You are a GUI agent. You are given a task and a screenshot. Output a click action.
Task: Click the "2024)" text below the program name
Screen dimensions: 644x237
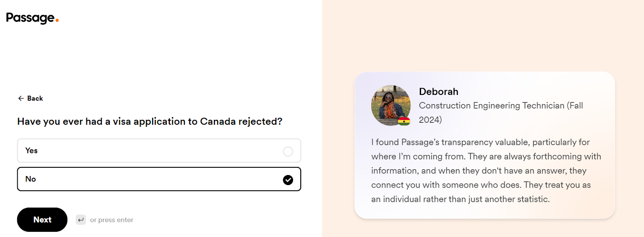point(430,120)
